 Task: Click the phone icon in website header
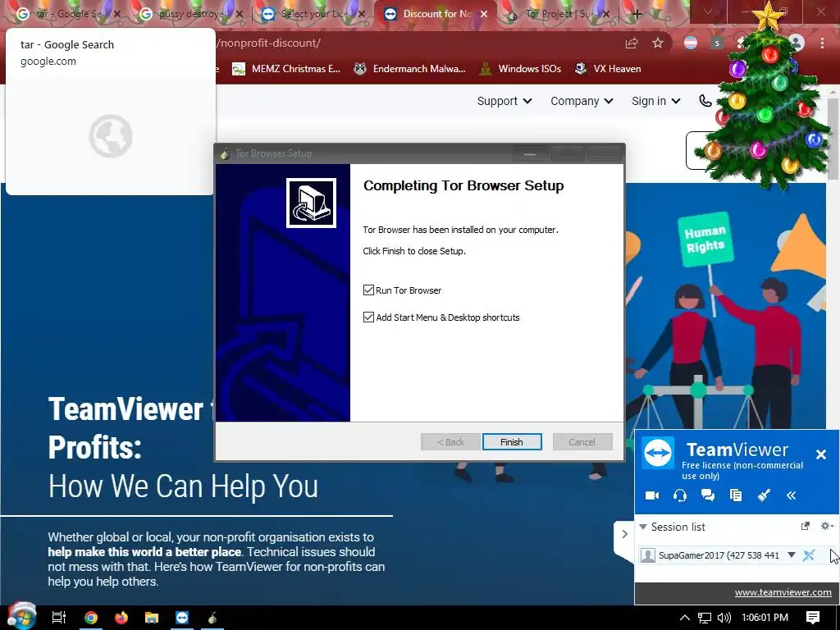pyautogui.click(x=705, y=101)
